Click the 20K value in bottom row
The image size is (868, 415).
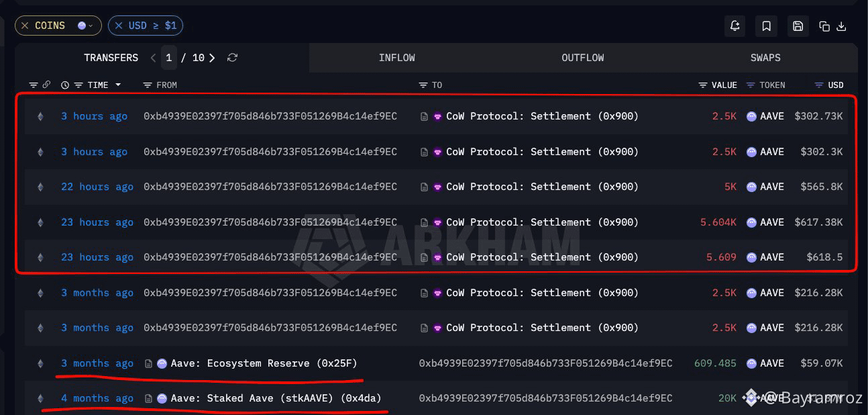[727, 398]
